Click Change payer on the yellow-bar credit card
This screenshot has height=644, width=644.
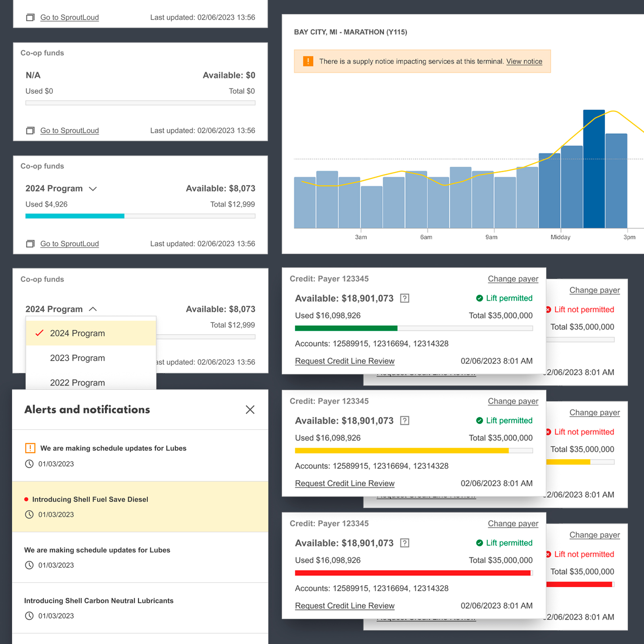pos(513,401)
